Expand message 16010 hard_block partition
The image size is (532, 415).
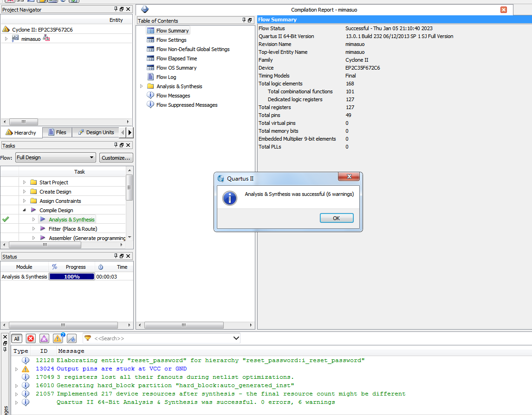[x=16, y=385]
